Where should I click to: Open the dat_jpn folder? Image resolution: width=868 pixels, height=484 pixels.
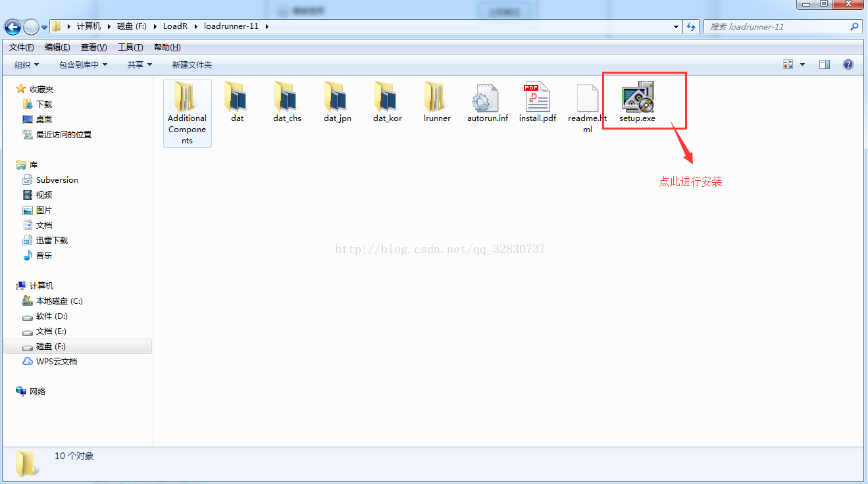coord(338,103)
